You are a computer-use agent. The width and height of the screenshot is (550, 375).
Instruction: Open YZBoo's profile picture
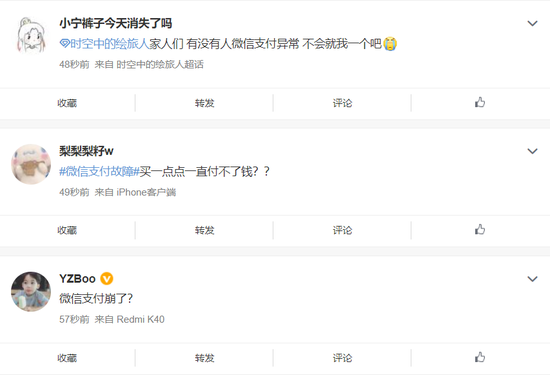31,292
